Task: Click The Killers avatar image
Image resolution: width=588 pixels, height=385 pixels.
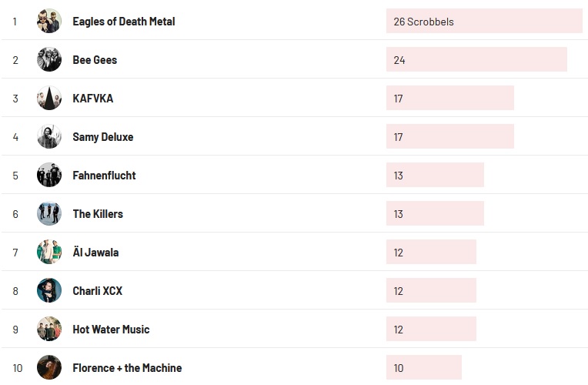Action: (x=49, y=214)
